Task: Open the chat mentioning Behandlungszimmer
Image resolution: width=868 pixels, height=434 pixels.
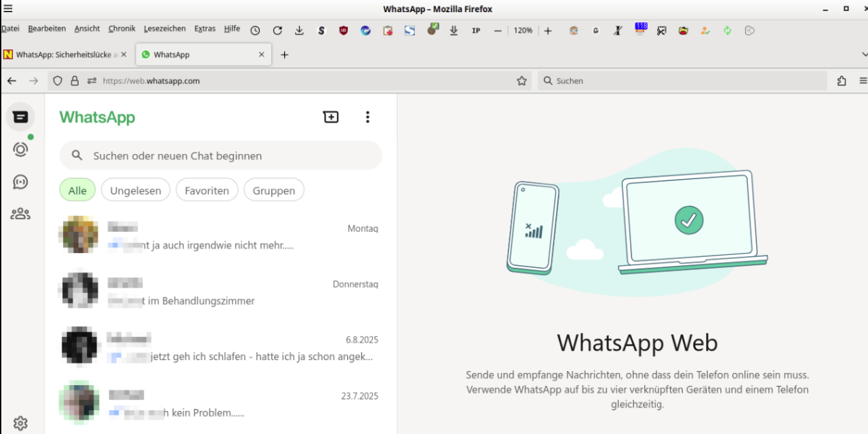Action: tap(221, 292)
